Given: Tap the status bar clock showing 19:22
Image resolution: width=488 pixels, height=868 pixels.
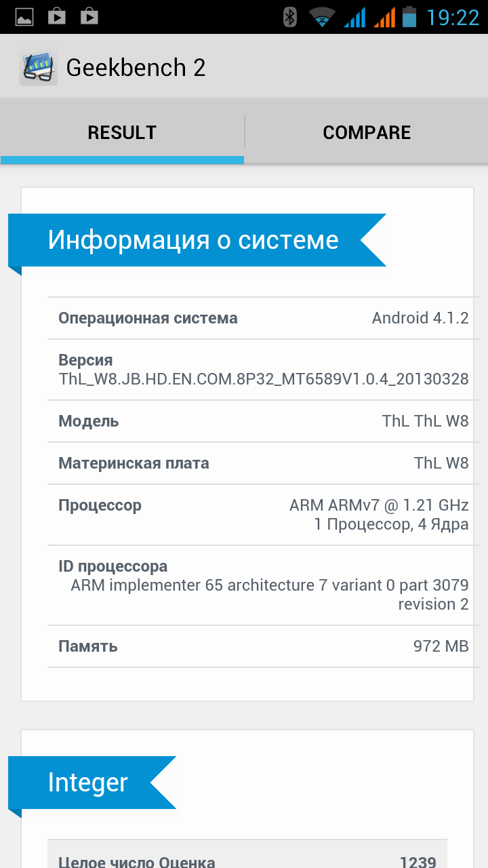Looking at the screenshot, I should tap(453, 17).
